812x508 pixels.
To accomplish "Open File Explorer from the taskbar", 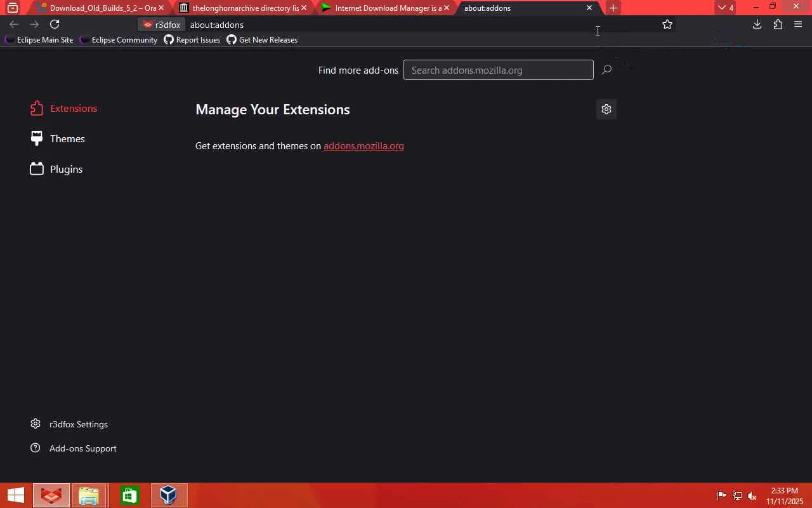I will point(89,495).
